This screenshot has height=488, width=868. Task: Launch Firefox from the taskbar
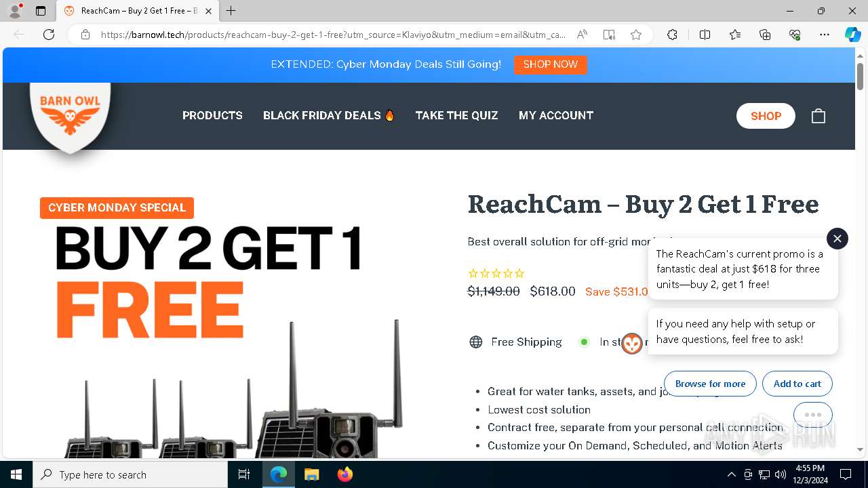(x=345, y=474)
